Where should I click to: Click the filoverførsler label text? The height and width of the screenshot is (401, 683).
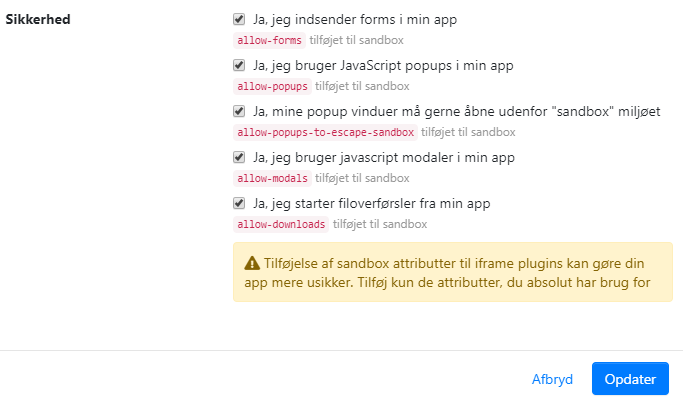click(x=372, y=203)
